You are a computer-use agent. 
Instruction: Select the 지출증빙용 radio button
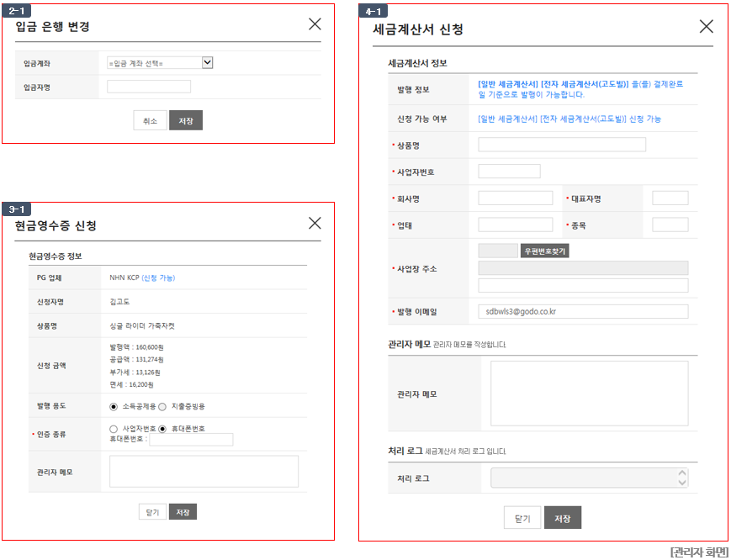(x=162, y=407)
